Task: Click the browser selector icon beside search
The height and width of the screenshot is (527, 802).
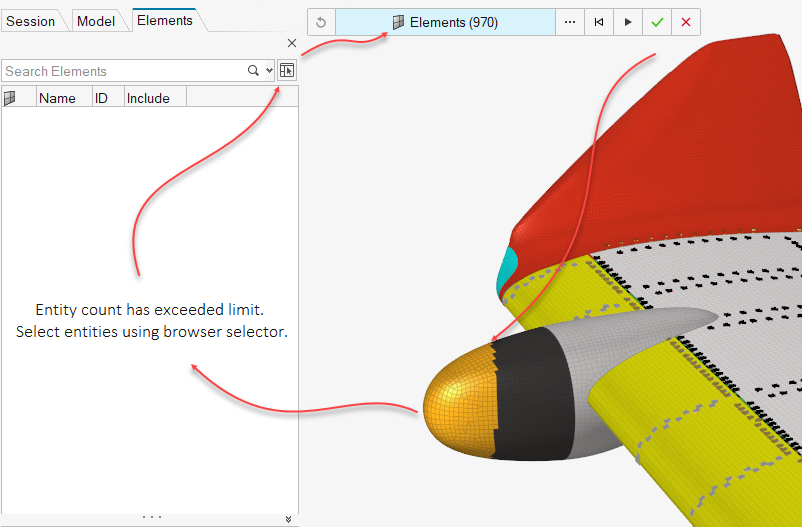Action: (287, 71)
